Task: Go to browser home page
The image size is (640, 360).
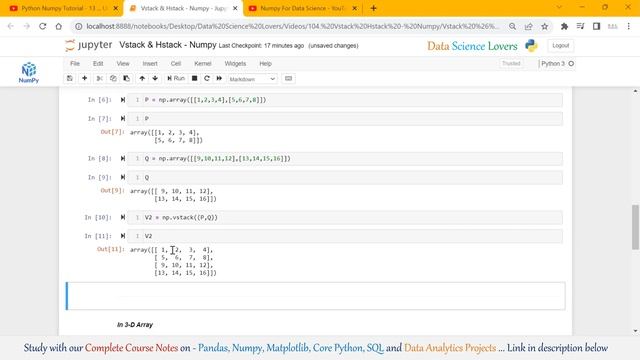Action: point(58,27)
